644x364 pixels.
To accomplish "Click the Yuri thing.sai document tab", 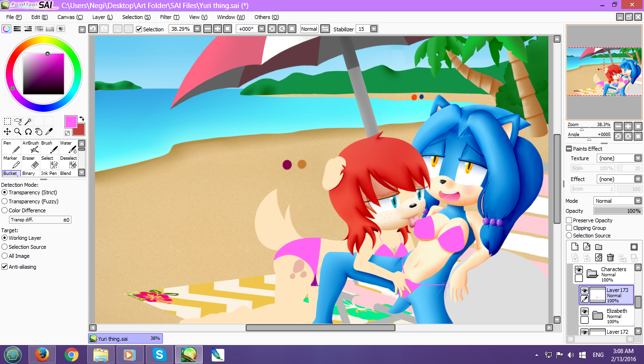I will [125, 338].
